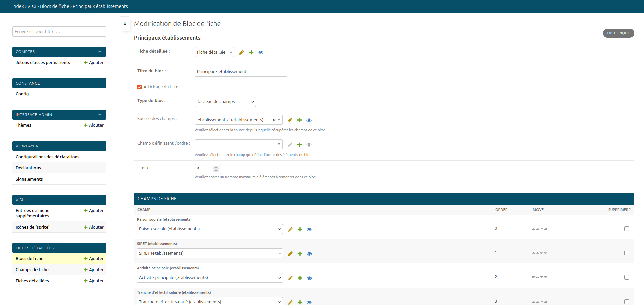View the Activité principale field with the eye icon
This screenshot has height=305, width=644.
309,278
